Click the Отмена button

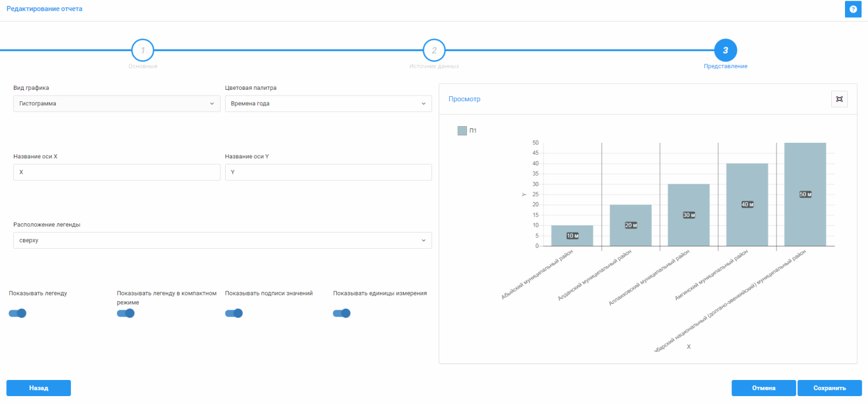(763, 388)
